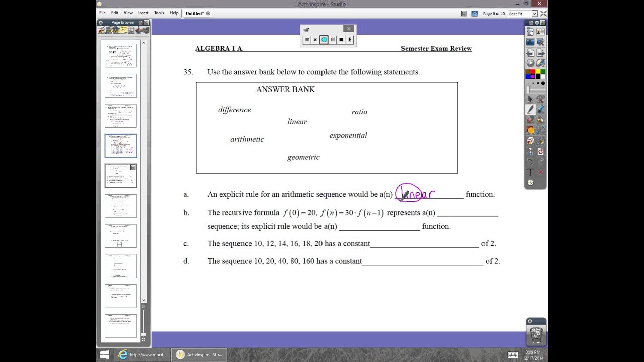Open the Resource Browser icon in the browser panel
Screen dimensions: 644x362
[x=109, y=30]
